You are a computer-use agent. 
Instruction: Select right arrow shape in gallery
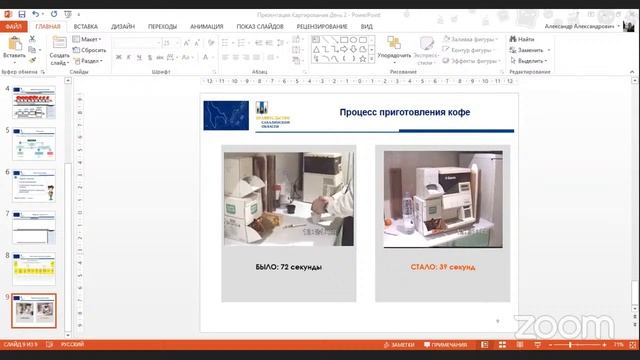tap(344, 49)
